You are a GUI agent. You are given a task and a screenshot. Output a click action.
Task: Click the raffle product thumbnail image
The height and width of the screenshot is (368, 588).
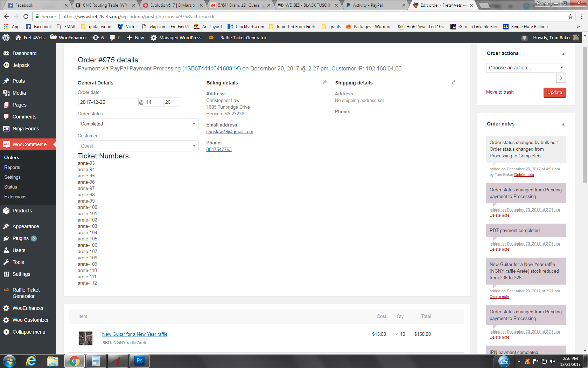[x=86, y=338]
